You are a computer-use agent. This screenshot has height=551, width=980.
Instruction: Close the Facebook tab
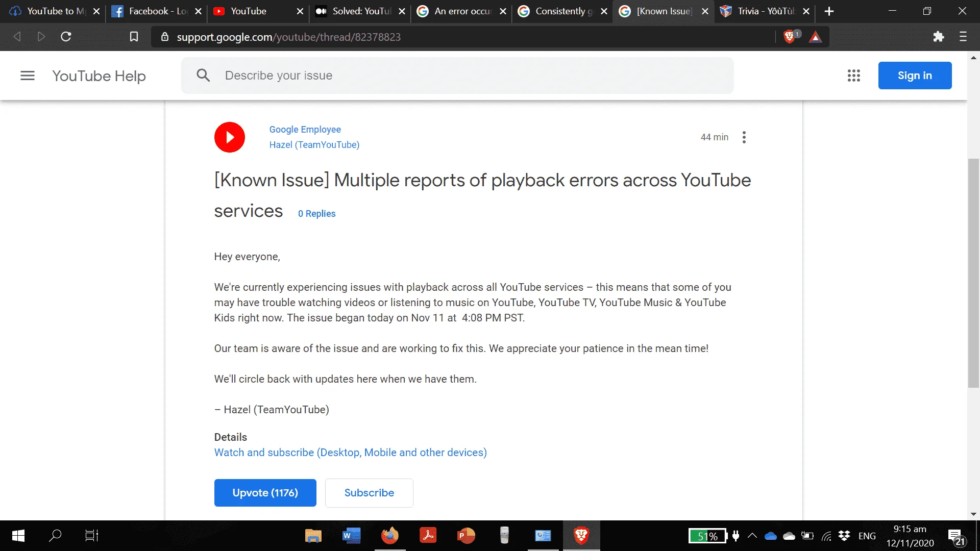click(199, 11)
